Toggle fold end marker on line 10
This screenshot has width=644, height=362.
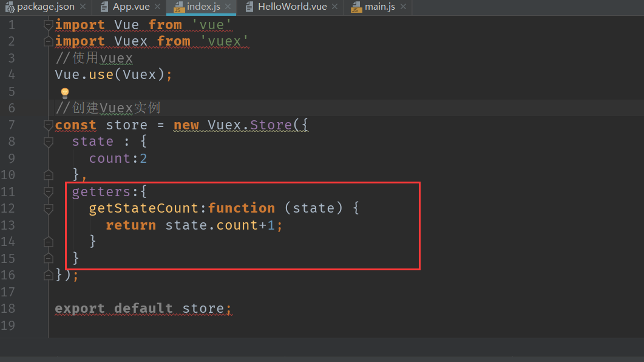click(48, 175)
